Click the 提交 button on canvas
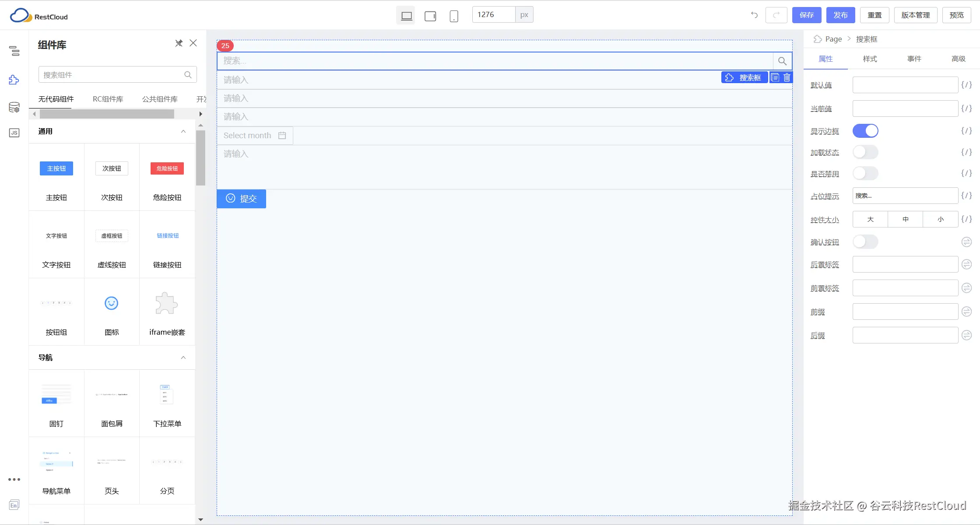The height and width of the screenshot is (525, 980). [242, 199]
